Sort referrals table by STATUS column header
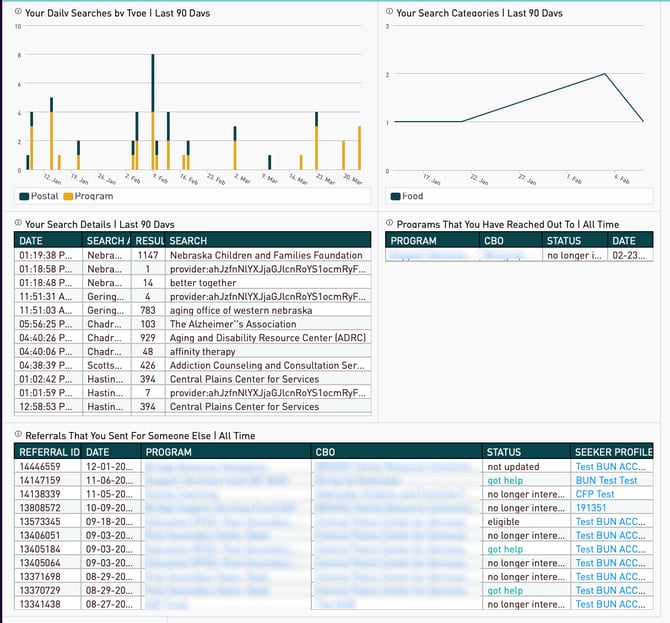Screen dimensions: 670x623 tap(505, 452)
